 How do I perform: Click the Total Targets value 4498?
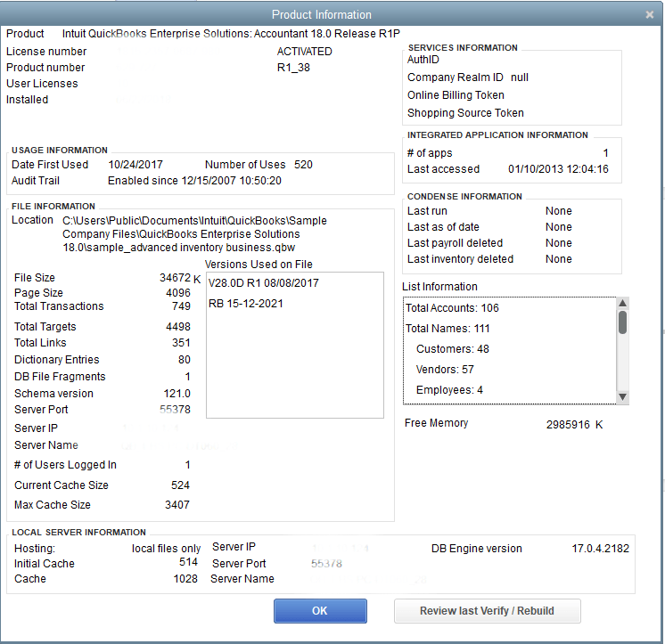click(x=178, y=327)
